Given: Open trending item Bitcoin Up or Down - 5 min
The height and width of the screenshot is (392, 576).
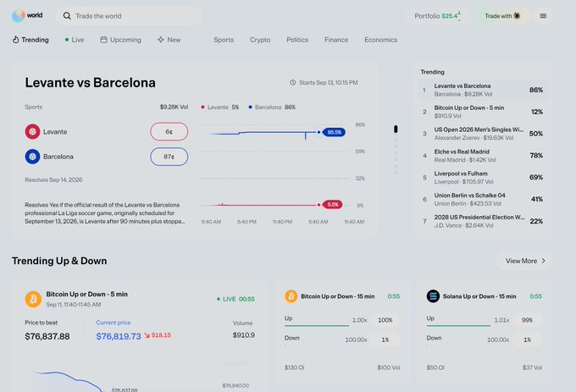Looking at the screenshot, I should (483, 112).
